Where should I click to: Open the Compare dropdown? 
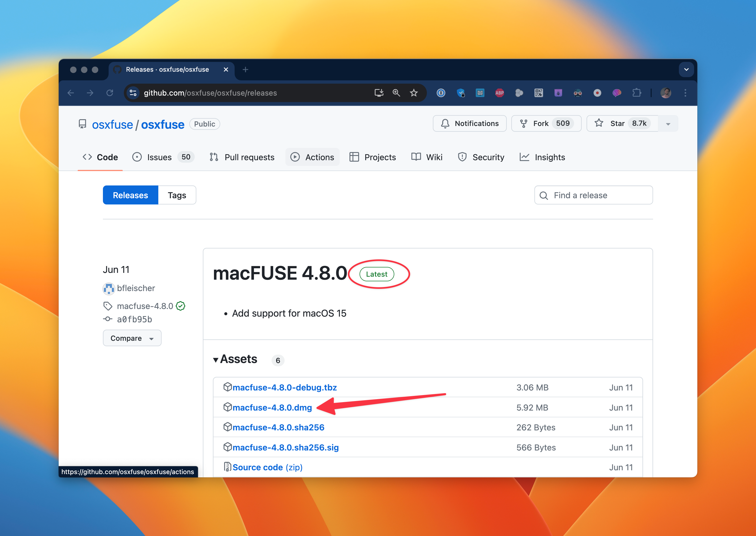(132, 338)
